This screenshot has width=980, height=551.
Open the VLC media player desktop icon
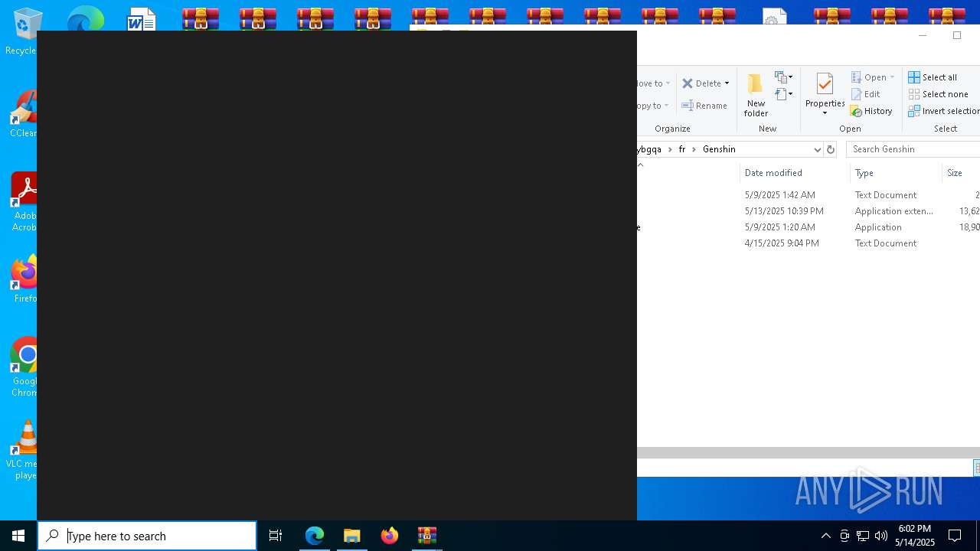click(x=24, y=450)
